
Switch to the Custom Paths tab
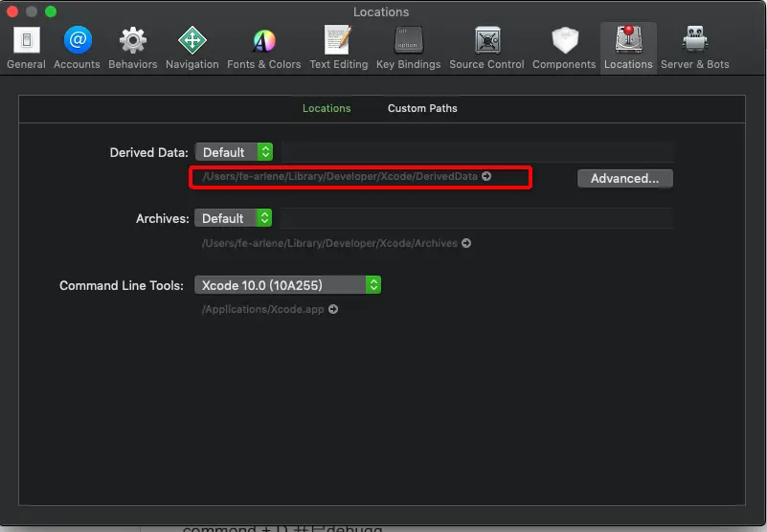(x=422, y=108)
